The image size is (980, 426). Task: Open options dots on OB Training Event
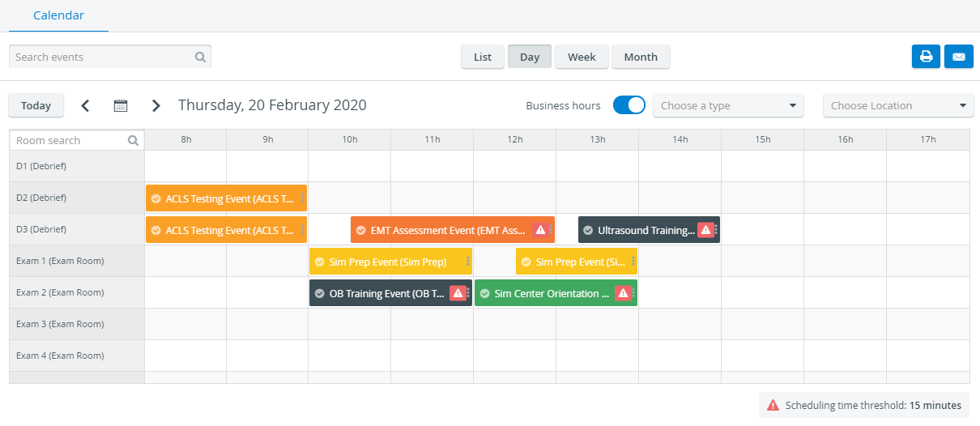468,293
